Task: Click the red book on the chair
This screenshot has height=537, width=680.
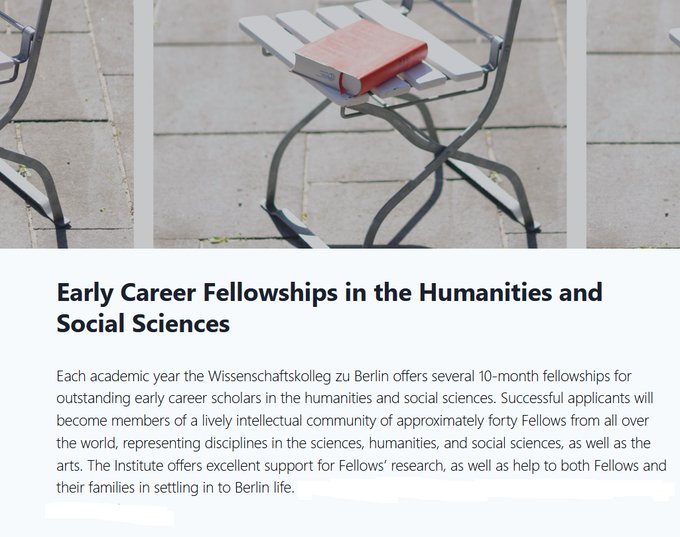Action: coord(360,56)
